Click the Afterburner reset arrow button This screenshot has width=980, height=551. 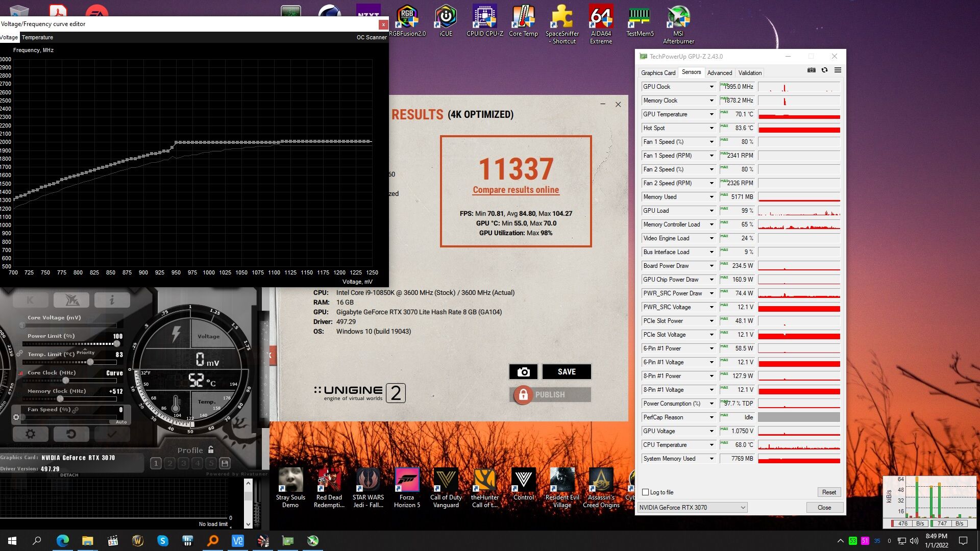point(71,434)
